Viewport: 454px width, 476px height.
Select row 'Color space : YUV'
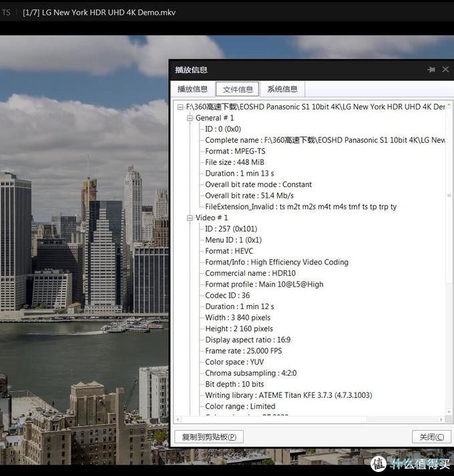(x=234, y=362)
